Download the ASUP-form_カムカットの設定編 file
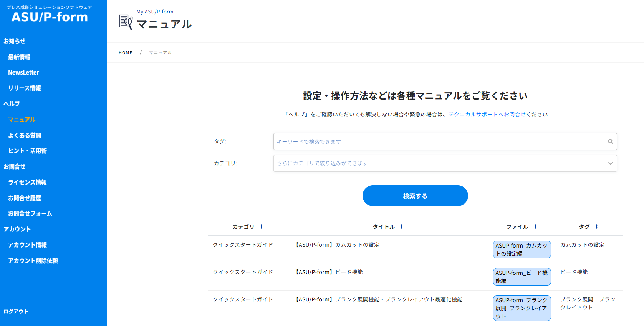 521,249
